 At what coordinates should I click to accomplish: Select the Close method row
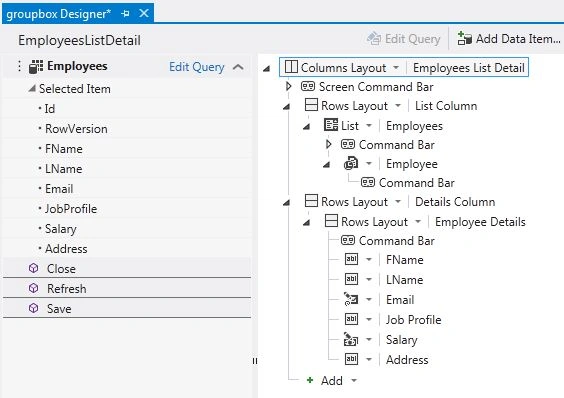127,268
